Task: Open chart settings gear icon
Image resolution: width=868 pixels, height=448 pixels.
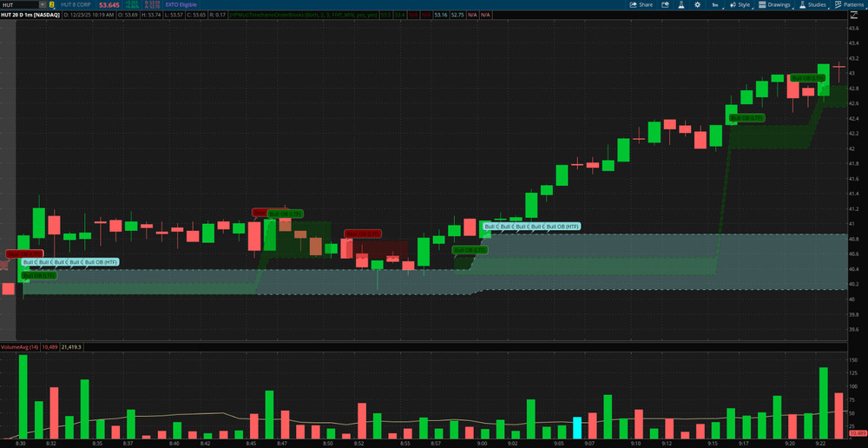Action: 697,4
